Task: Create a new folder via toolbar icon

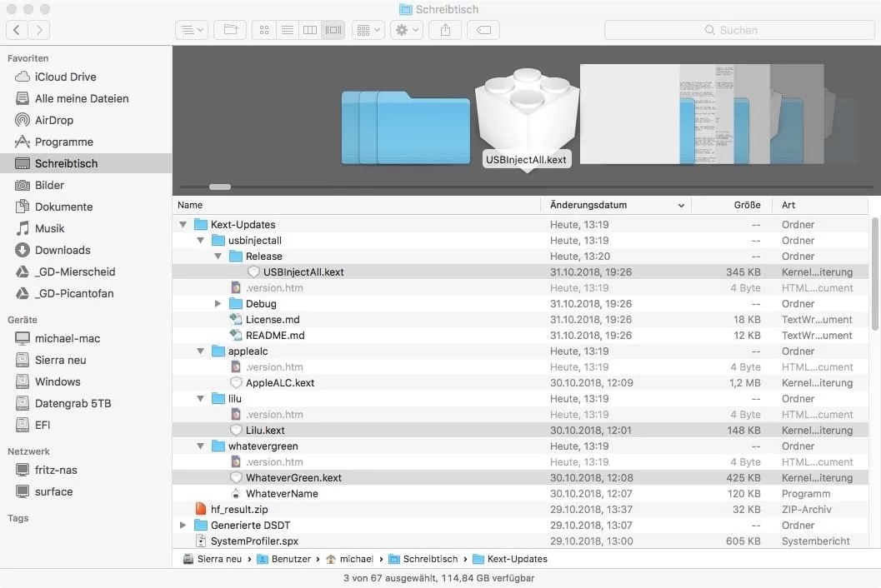Action: click(x=229, y=29)
